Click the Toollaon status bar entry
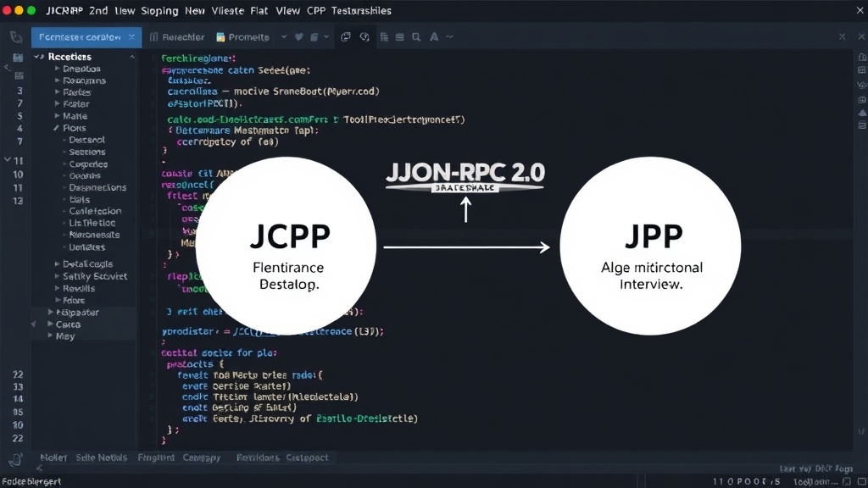 click(815, 482)
